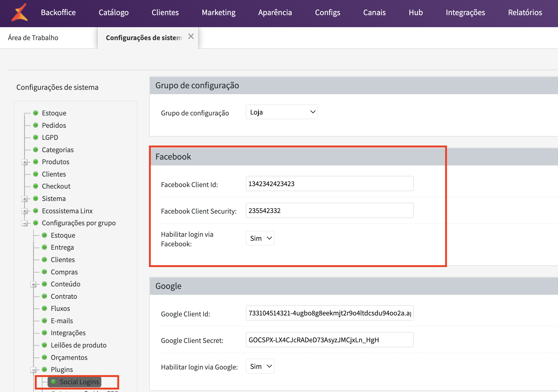Select Produtos in the tree
Image resolution: width=558 pixels, height=392 pixels.
tap(56, 162)
